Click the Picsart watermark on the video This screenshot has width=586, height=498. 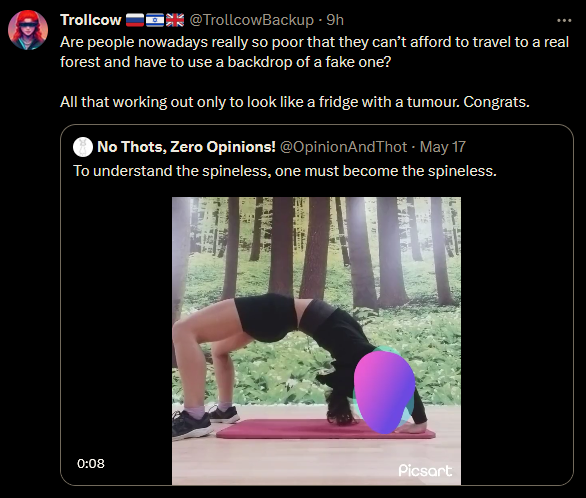[425, 470]
